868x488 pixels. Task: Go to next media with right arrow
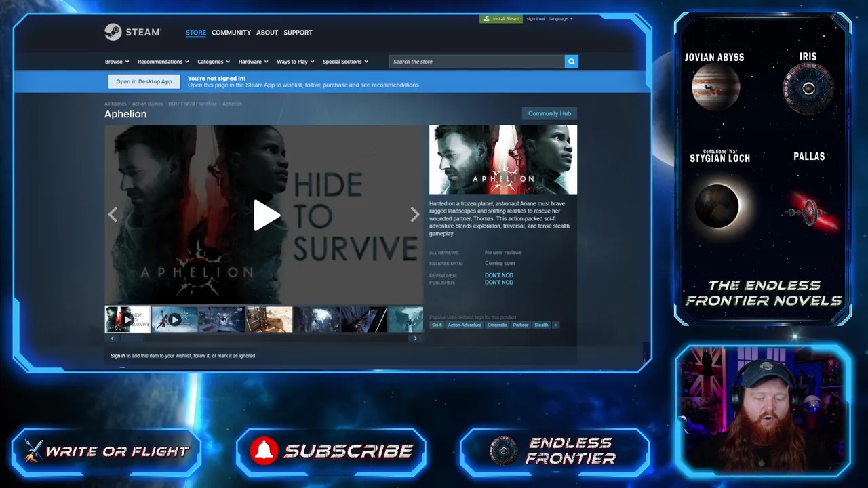(414, 215)
